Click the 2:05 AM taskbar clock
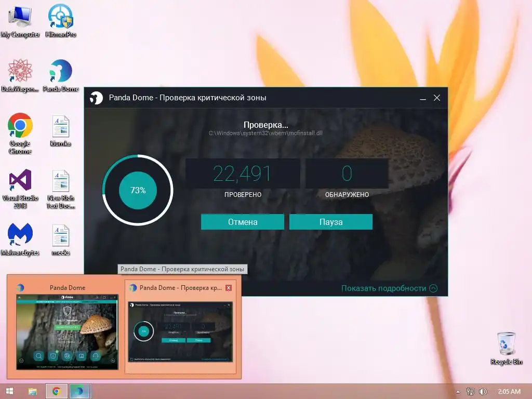The height and width of the screenshot is (399, 532). 509,392
